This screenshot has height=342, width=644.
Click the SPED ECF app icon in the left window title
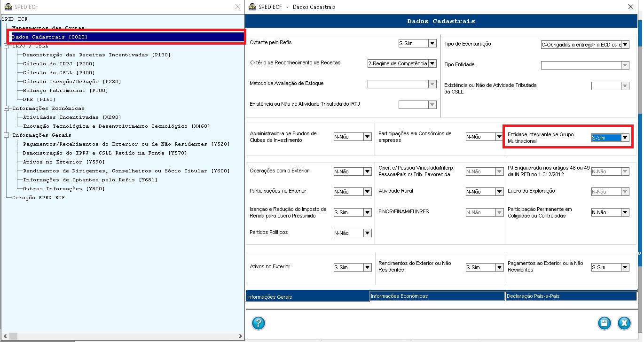[8, 7]
